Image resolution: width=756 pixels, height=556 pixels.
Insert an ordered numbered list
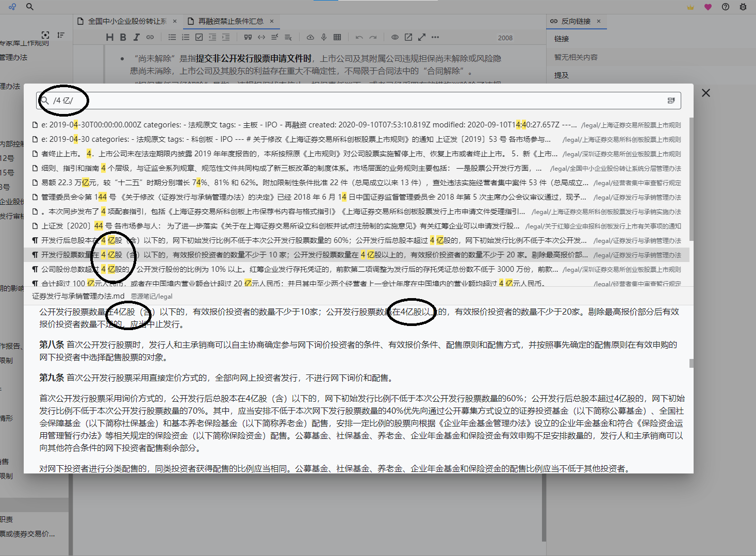186,37
